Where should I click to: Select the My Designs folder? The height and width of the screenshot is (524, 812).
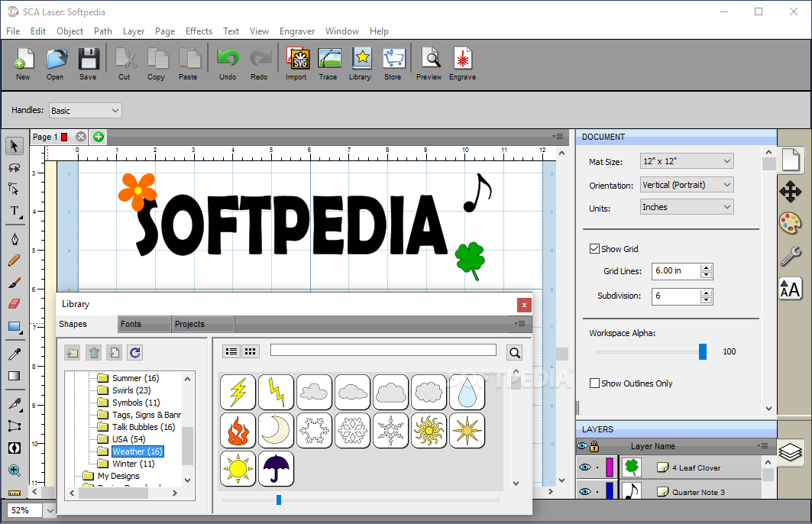point(118,476)
